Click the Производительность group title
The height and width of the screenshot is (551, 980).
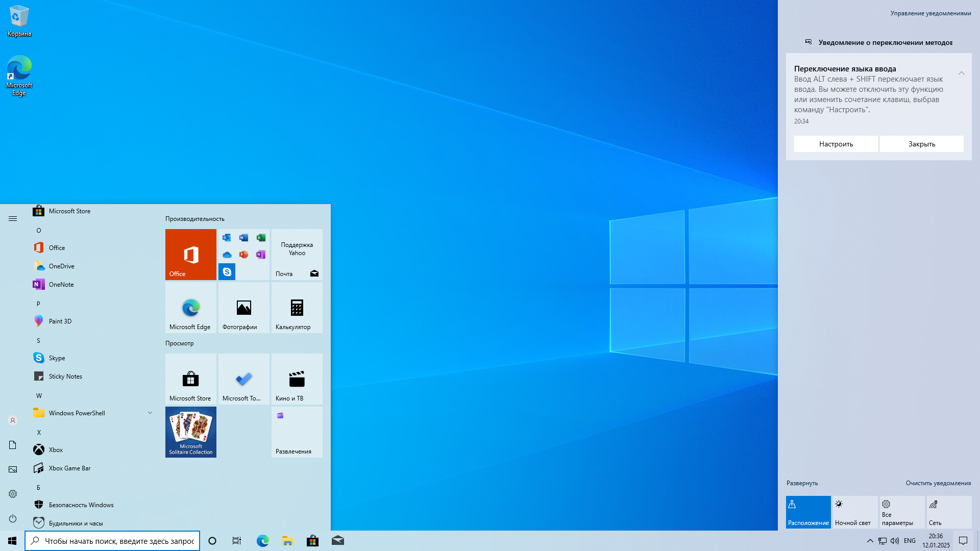[195, 219]
